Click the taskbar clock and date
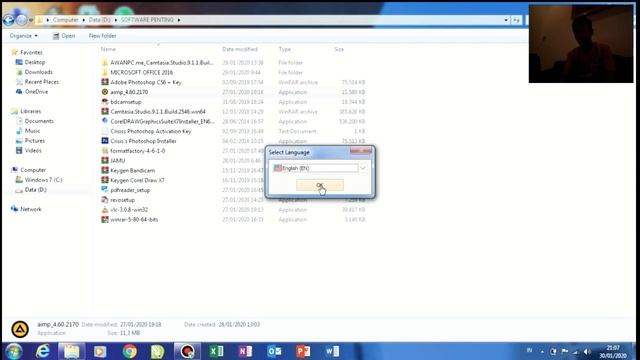Viewport: 640px width, 360px height. [x=613, y=351]
